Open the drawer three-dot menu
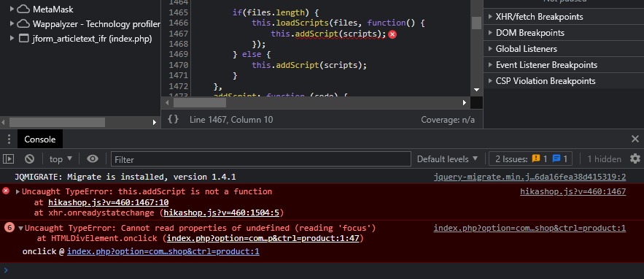 click(x=8, y=139)
